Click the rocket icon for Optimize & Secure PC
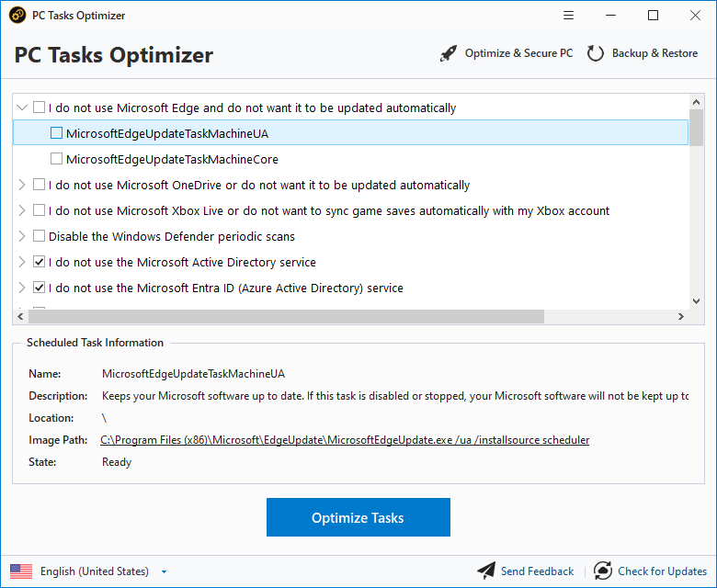 click(x=449, y=53)
